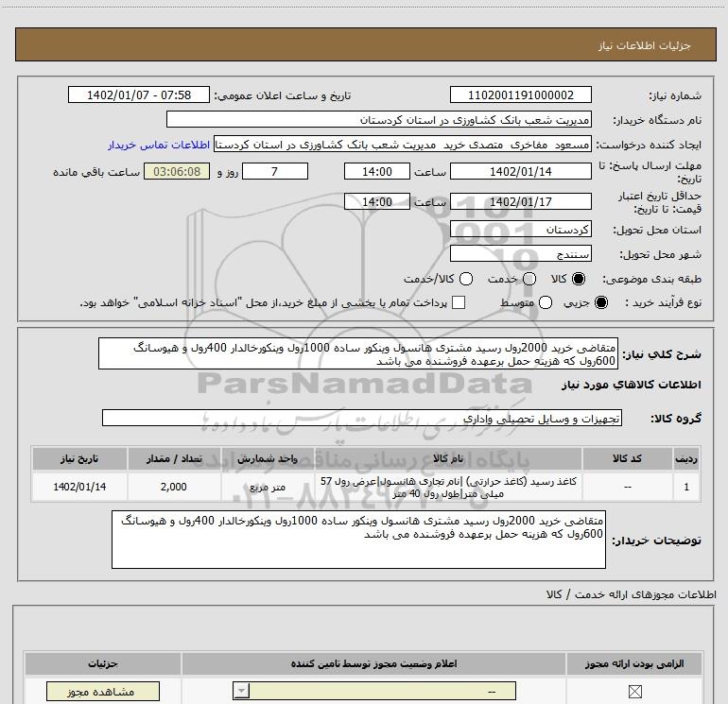
Task: Open the اطلاعات تماس خریدار link
Action: [x=159, y=145]
